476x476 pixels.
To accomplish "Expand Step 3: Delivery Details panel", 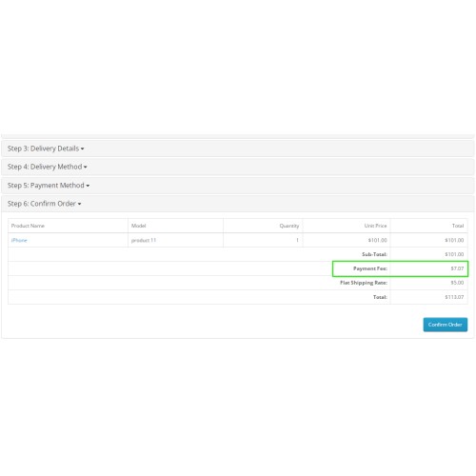I will coord(46,149).
